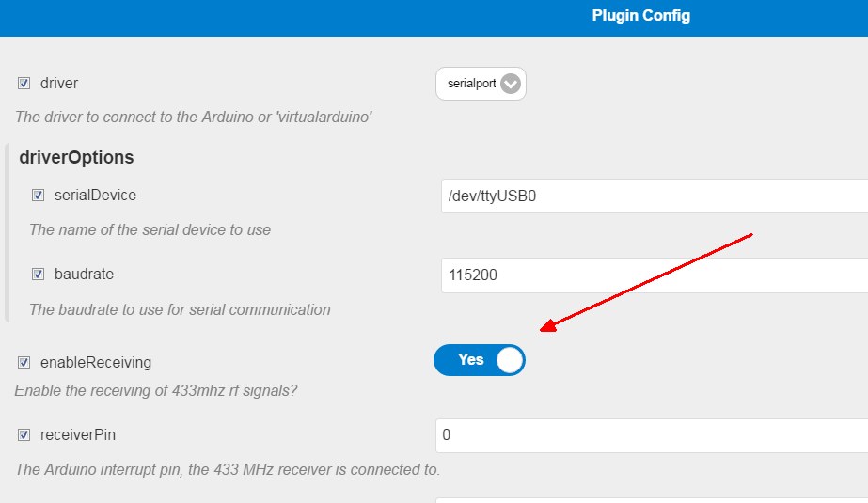
Task: Click the dropdown arrow icon beside serialport
Action: (510, 84)
